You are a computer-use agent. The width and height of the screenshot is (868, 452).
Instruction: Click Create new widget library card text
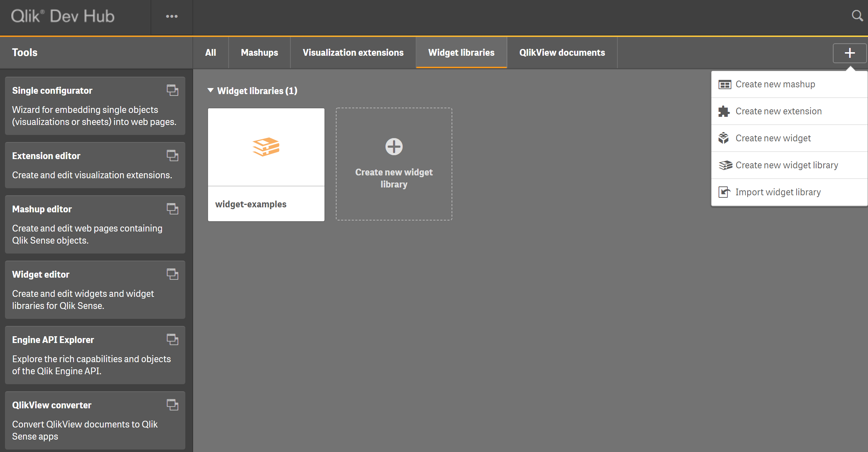point(394,178)
